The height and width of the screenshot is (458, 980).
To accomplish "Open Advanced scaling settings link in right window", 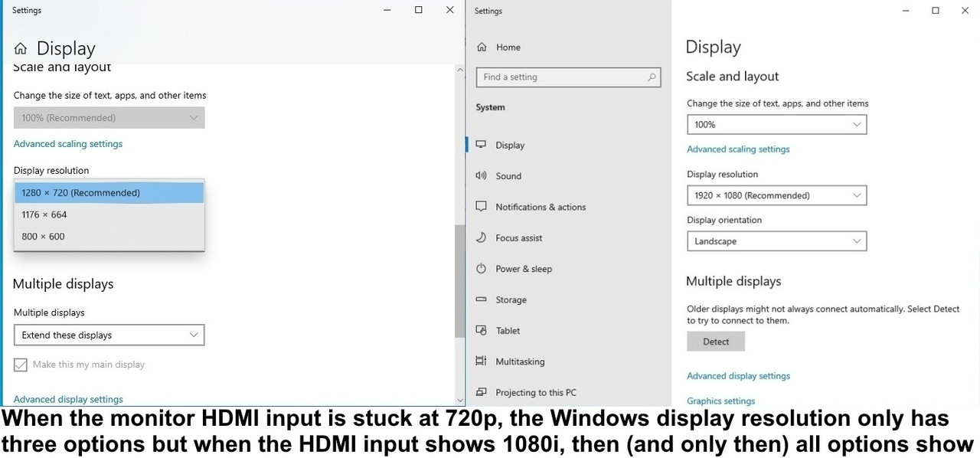I will click(x=738, y=149).
